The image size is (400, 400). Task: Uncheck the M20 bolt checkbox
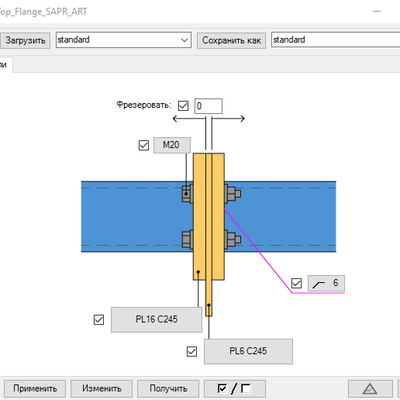pos(144,145)
